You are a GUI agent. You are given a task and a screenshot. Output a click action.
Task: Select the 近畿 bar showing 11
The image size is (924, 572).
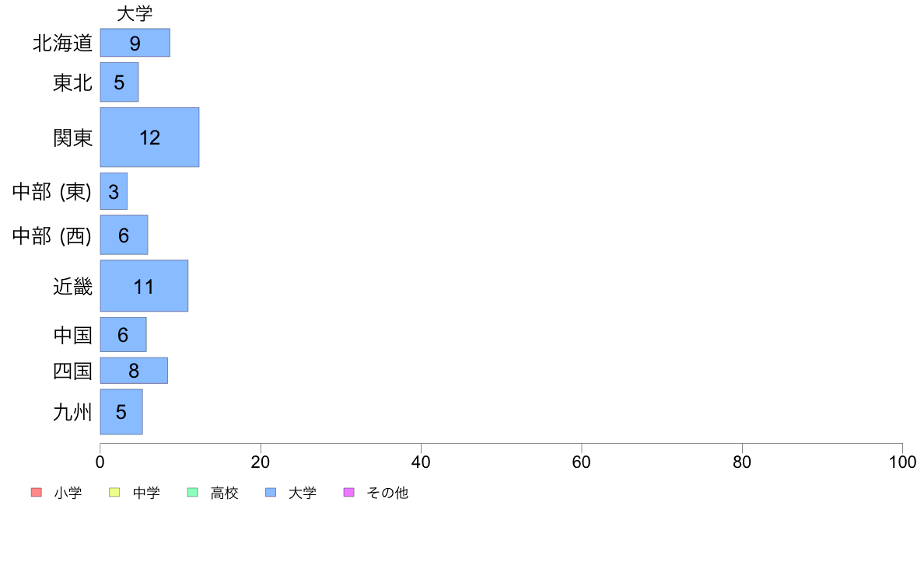click(x=144, y=286)
